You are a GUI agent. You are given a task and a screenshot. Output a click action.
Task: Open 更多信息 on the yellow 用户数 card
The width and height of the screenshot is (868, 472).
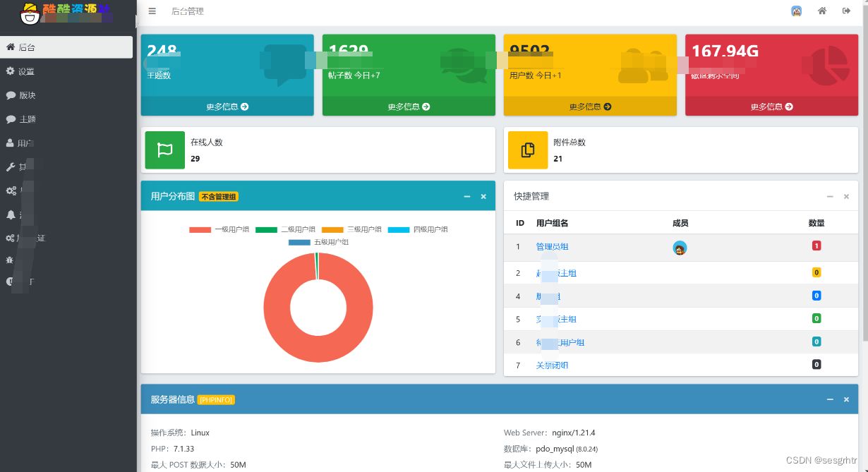(590, 107)
